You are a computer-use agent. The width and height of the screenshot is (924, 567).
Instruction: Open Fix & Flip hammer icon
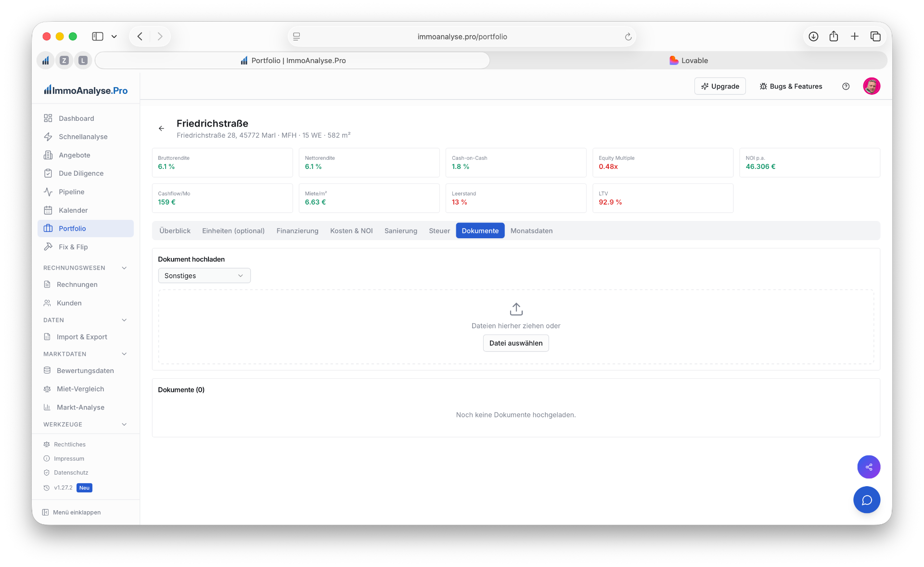(x=48, y=247)
